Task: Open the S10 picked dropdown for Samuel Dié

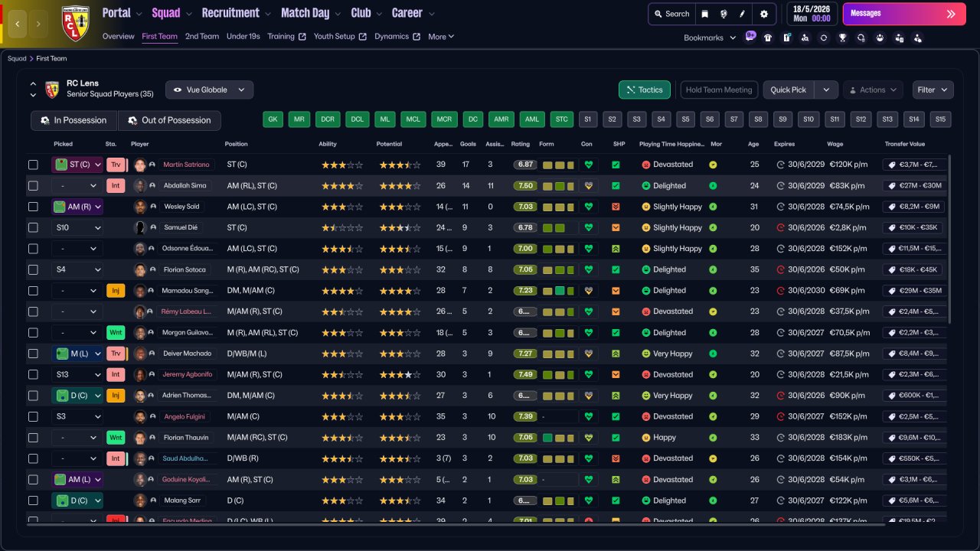Action: pyautogui.click(x=77, y=227)
